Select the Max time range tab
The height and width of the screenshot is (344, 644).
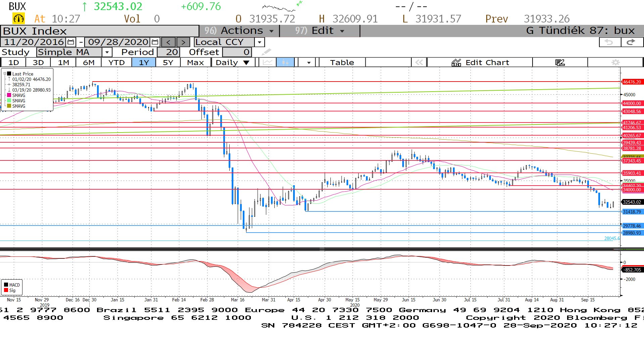pos(195,62)
